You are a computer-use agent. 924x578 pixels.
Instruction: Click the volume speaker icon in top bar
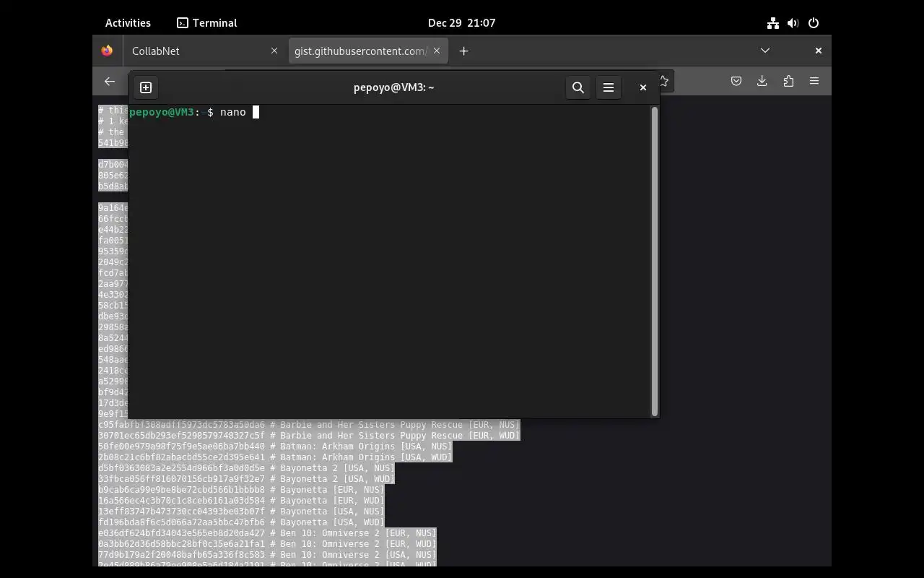793,23
